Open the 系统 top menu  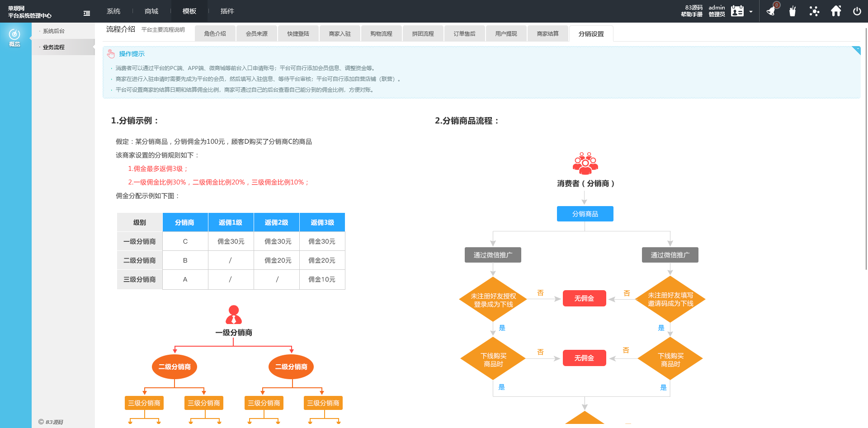point(113,11)
